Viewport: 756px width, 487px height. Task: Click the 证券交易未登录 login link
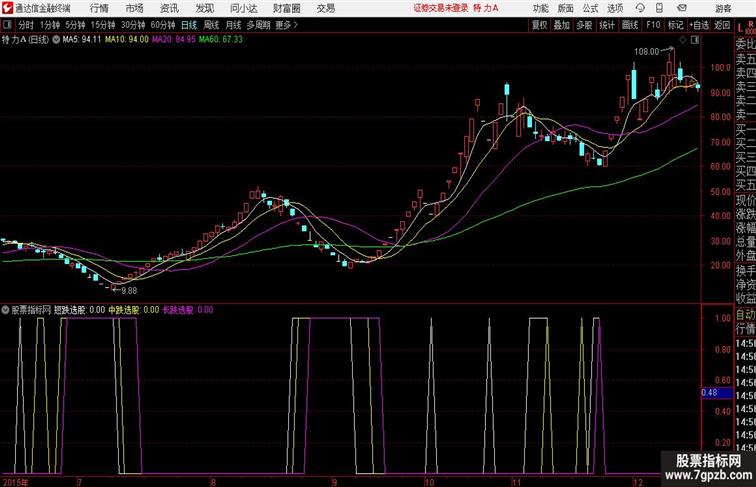coord(441,8)
